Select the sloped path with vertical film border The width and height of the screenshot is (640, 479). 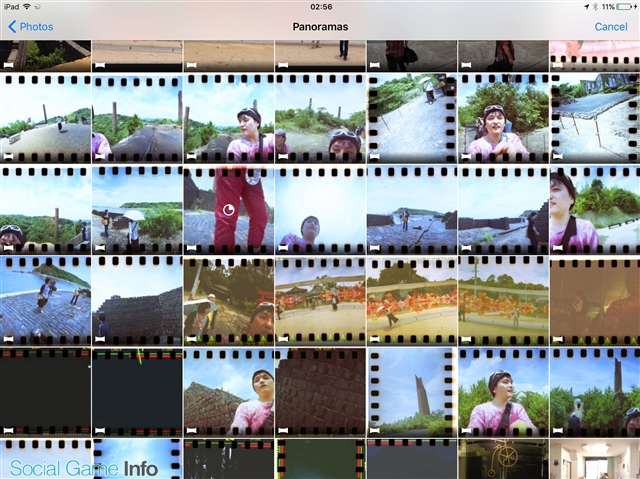(412, 118)
